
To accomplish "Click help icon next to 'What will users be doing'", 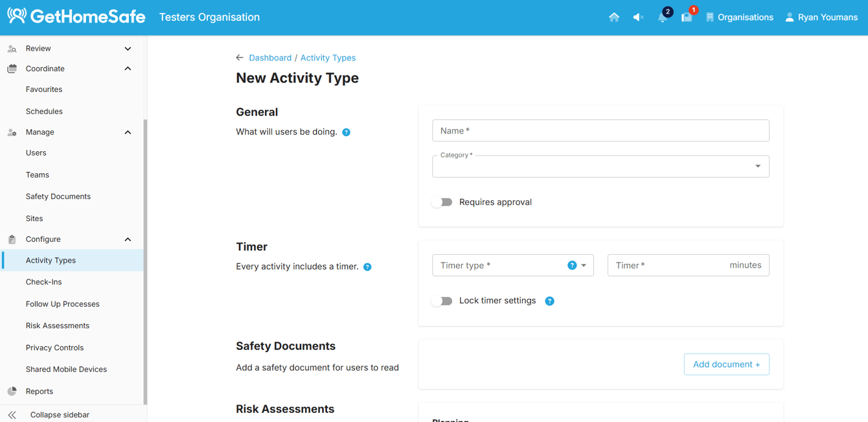I will pos(347,132).
